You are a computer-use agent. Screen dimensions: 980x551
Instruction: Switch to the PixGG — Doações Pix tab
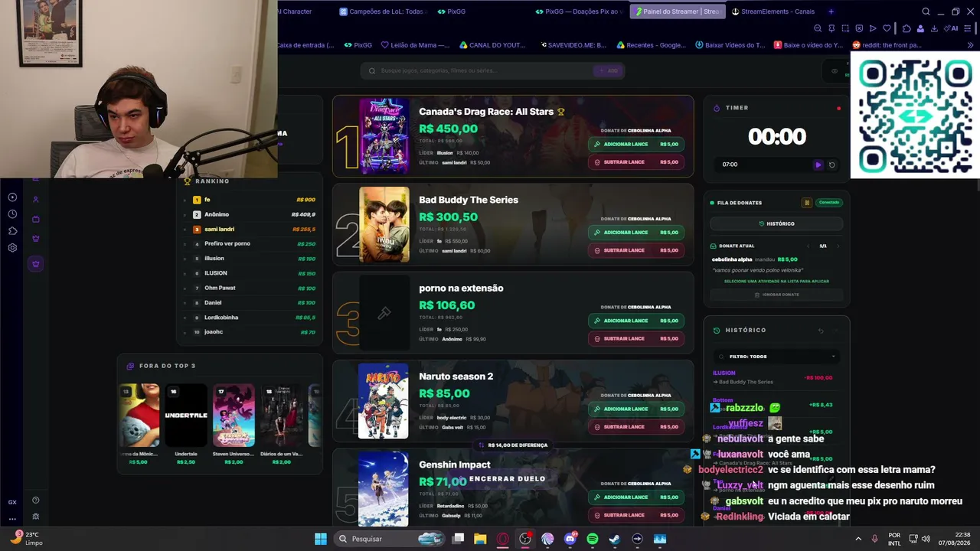tap(578, 11)
